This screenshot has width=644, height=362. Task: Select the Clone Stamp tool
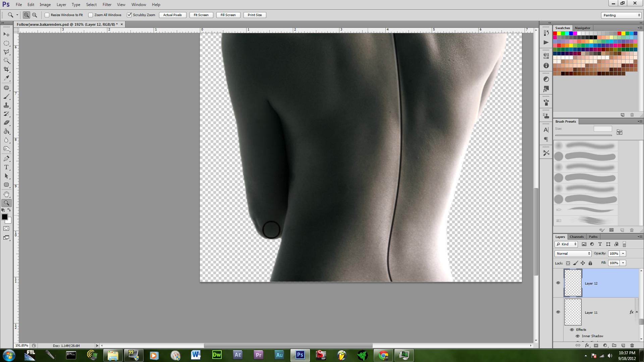tap(6, 105)
